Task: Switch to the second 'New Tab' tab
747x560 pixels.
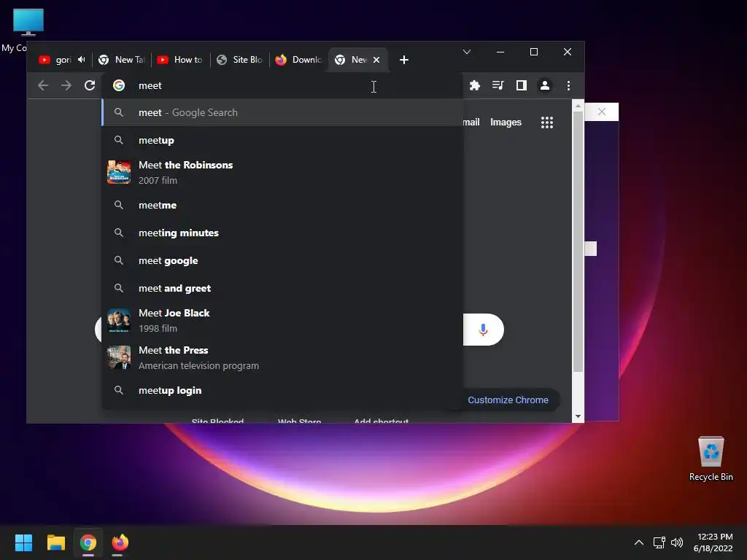Action: [x=122, y=60]
